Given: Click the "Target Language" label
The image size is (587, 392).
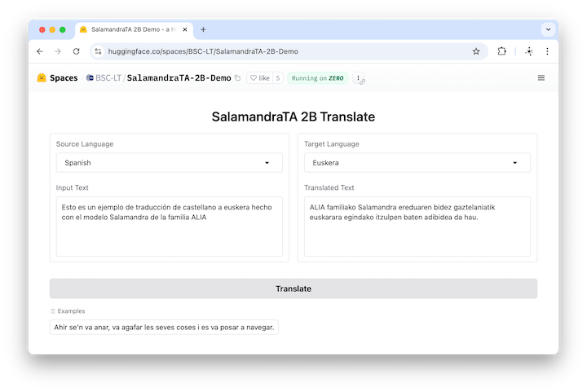Looking at the screenshot, I should [331, 144].
